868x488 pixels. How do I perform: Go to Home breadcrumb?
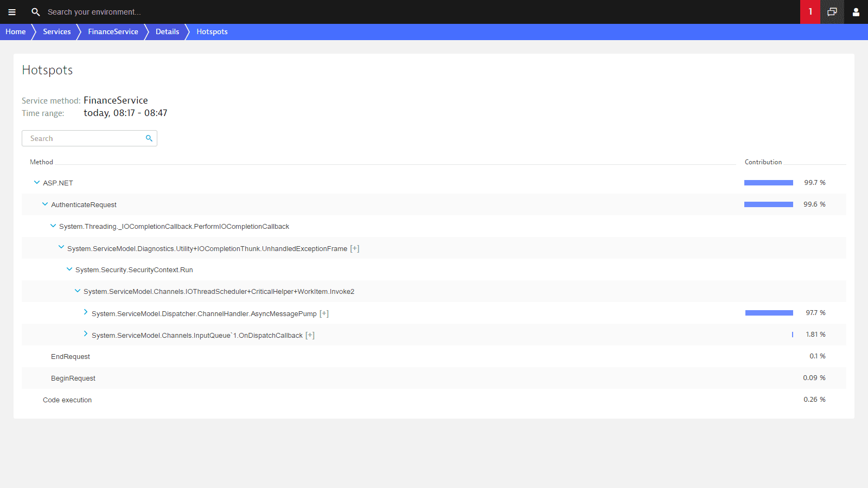pos(16,32)
